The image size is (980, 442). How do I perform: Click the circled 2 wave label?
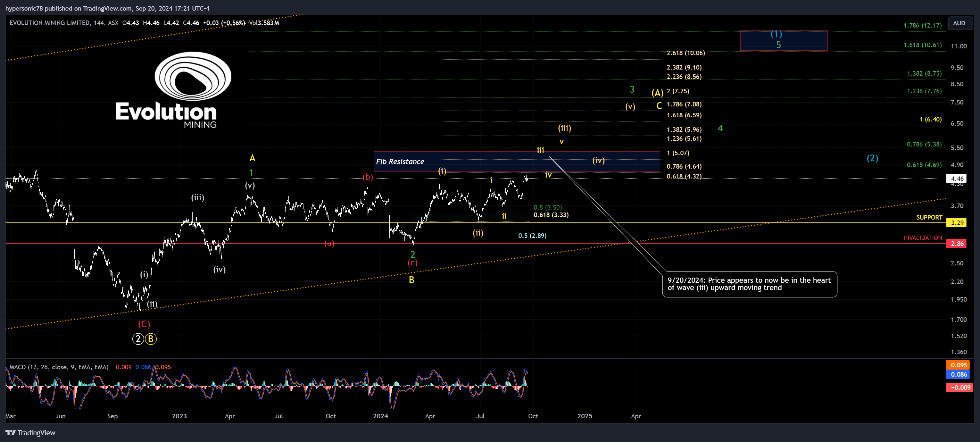(138, 338)
